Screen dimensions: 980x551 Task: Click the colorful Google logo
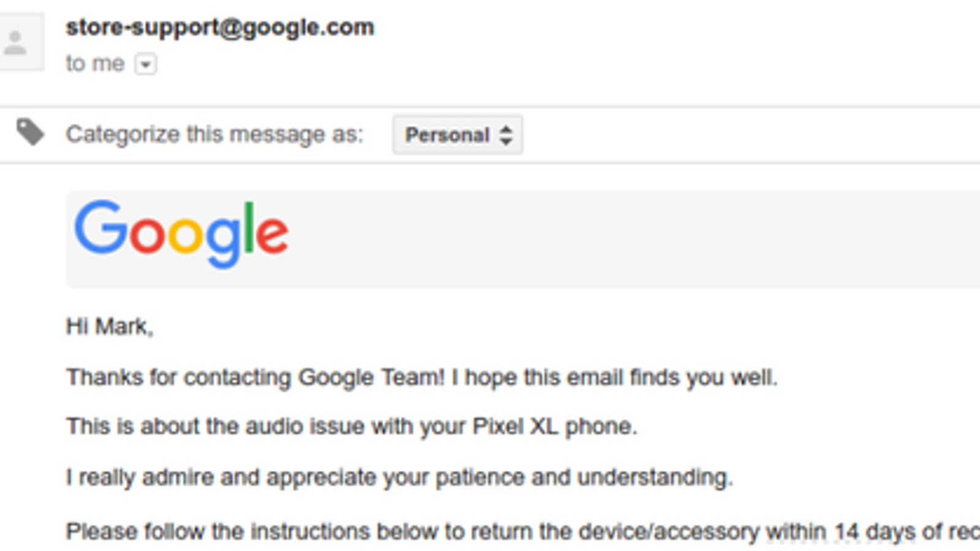pyautogui.click(x=181, y=234)
